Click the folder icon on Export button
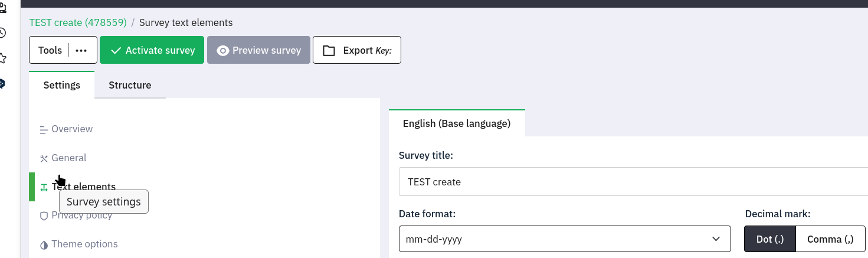The height and width of the screenshot is (258, 868). (329, 50)
